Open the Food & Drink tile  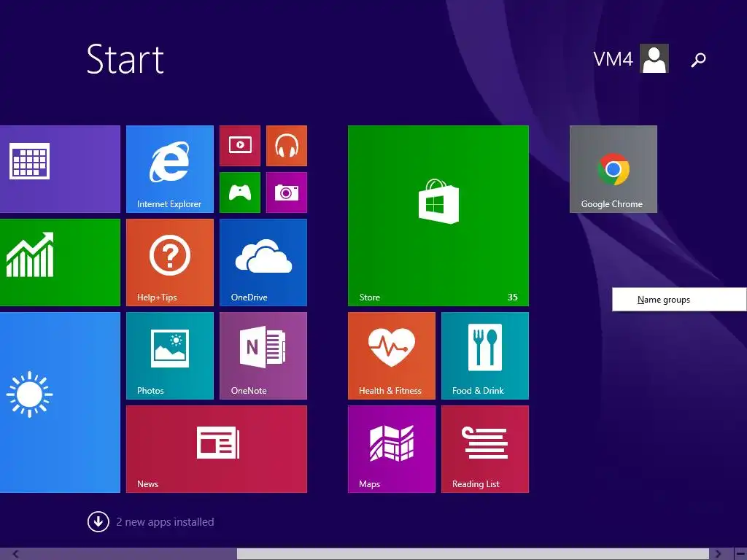[485, 356]
